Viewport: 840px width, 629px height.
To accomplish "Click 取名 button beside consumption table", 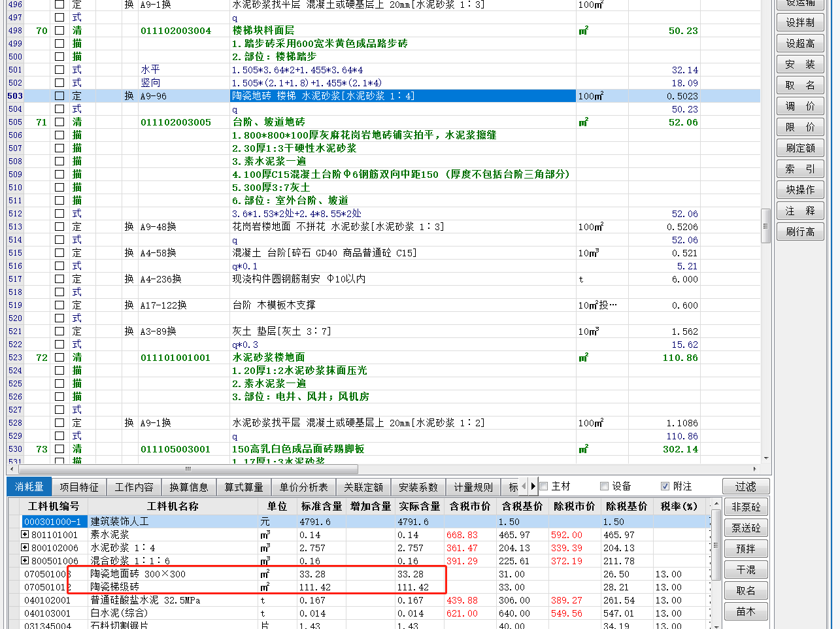I will 746,590.
